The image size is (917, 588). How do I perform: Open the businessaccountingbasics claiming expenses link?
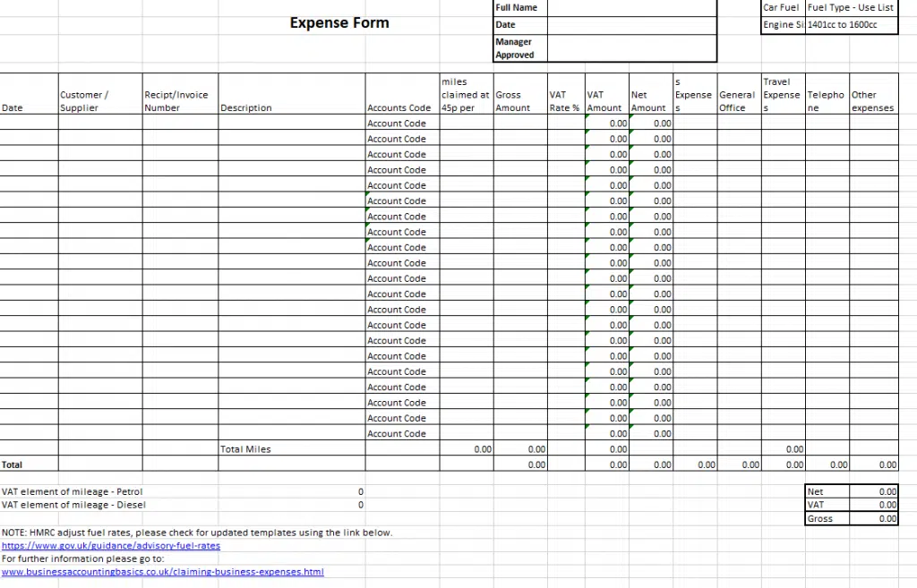pyautogui.click(x=163, y=572)
